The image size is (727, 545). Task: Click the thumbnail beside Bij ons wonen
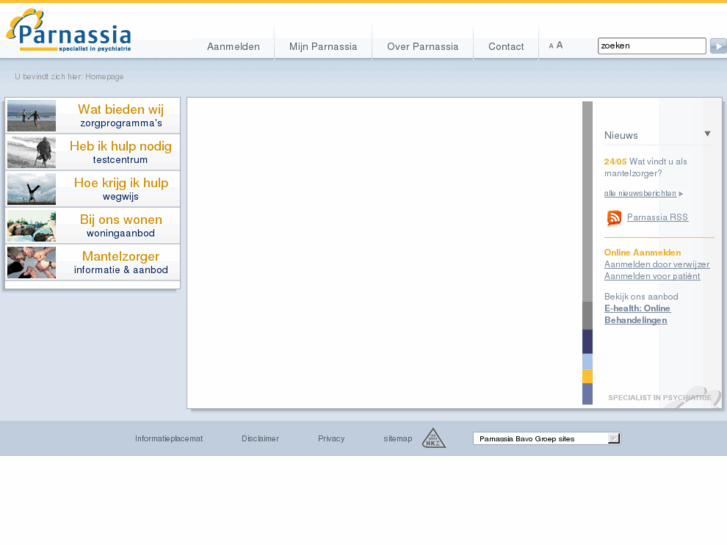tap(32, 225)
